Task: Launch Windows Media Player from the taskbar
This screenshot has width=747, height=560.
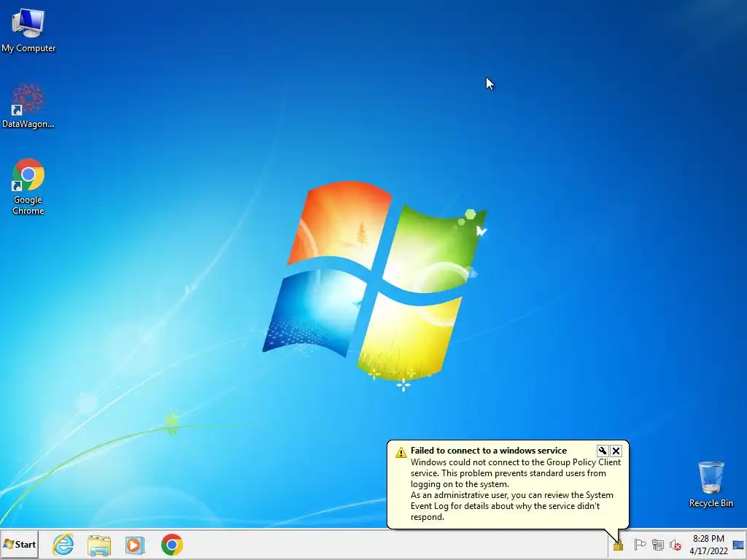Action: pos(135,545)
